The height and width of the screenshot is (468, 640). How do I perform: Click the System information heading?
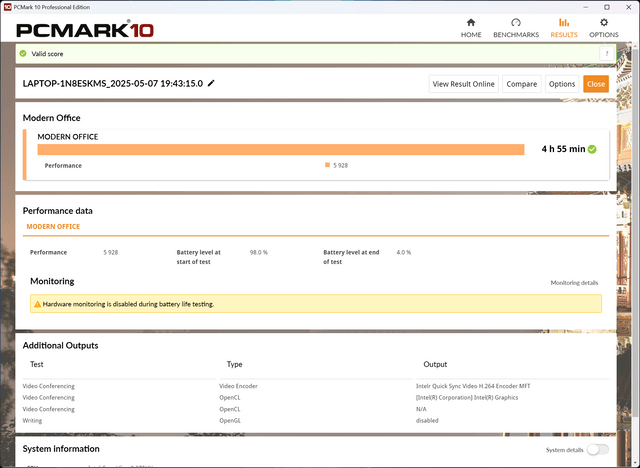[x=61, y=448]
